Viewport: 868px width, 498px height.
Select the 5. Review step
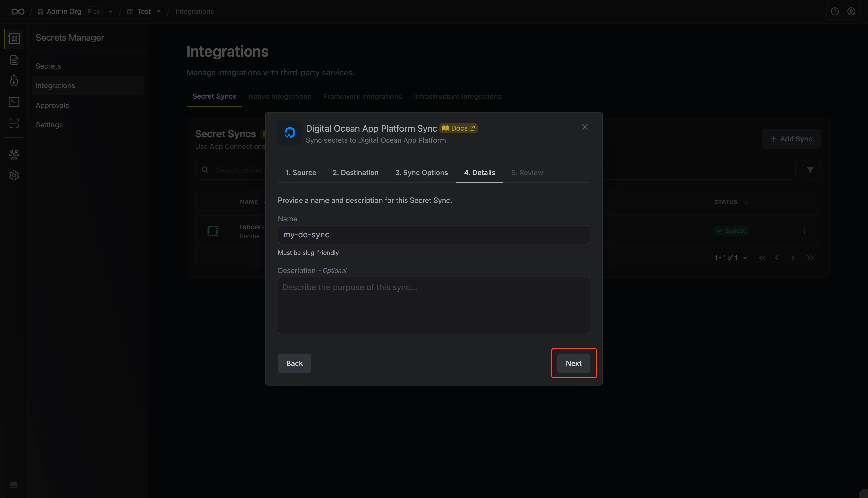[x=527, y=172]
